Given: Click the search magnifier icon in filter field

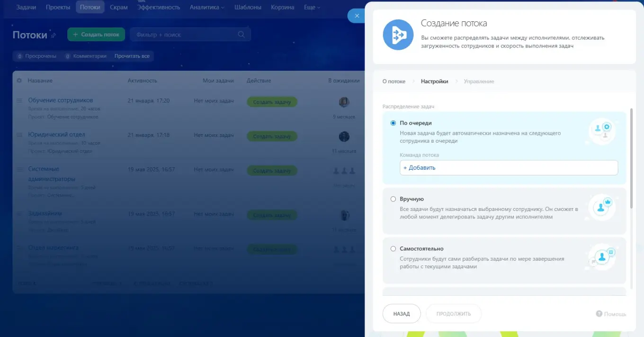Looking at the screenshot, I should tap(241, 34).
